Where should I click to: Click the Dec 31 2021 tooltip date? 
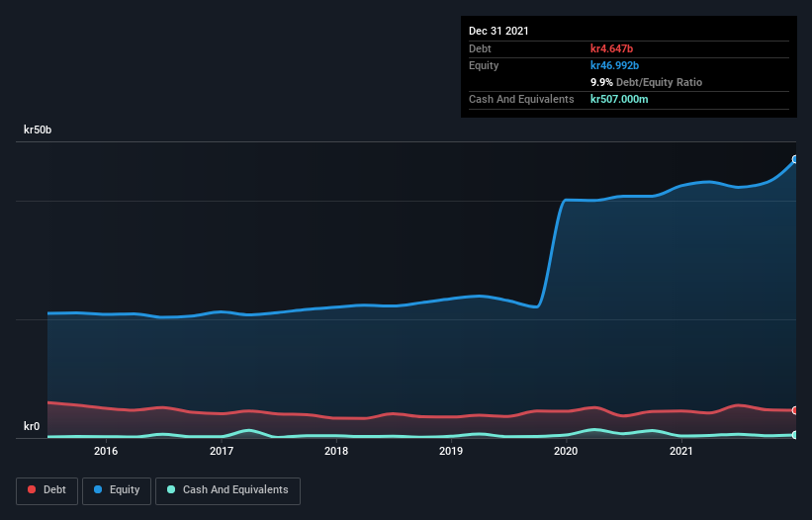tap(498, 31)
